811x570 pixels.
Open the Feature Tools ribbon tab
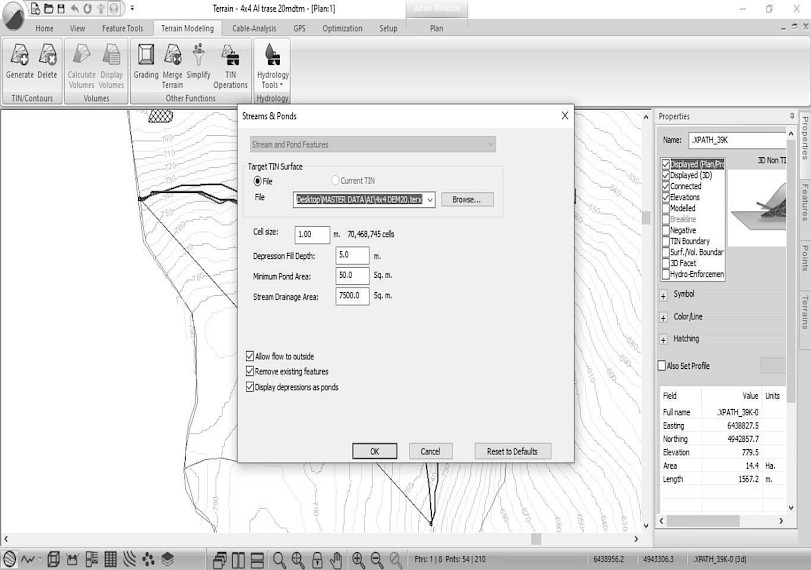(122, 28)
